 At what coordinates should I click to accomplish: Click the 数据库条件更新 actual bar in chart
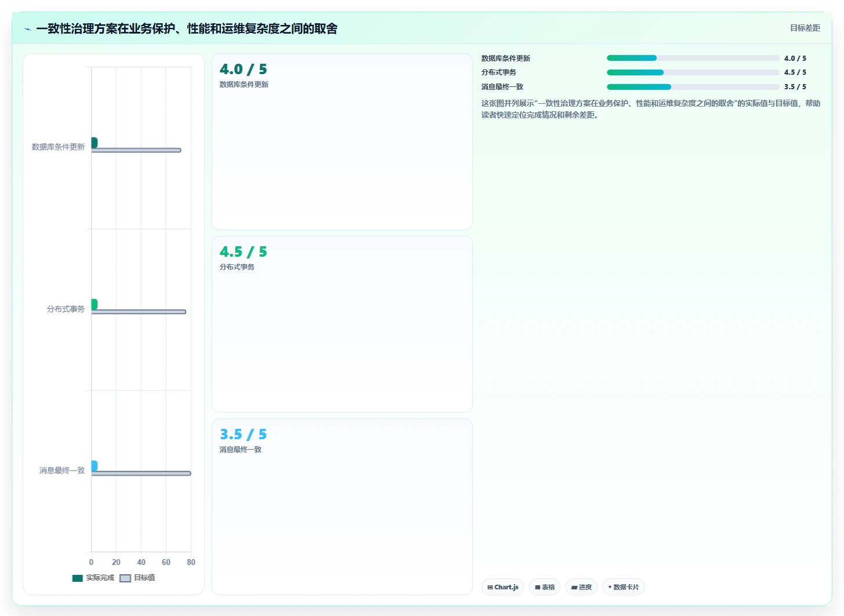coord(94,143)
